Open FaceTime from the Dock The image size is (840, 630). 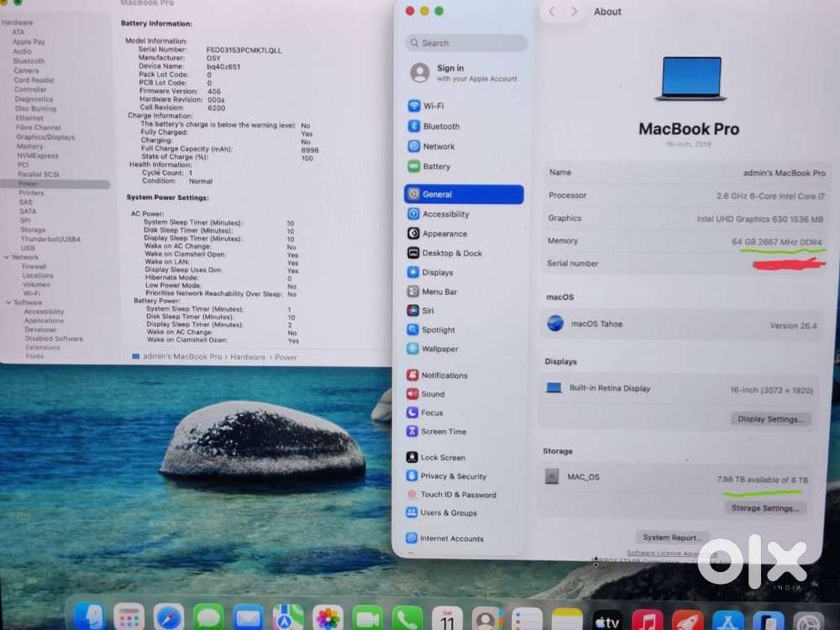367,617
